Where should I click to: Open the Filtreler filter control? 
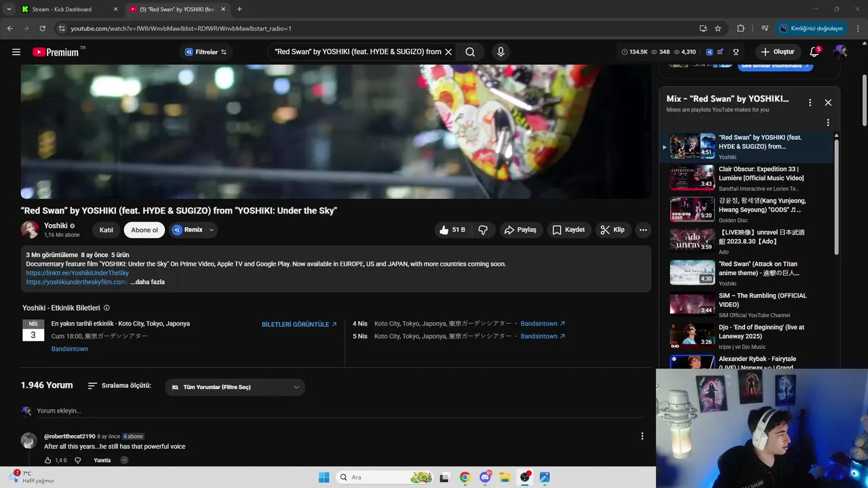coord(206,52)
